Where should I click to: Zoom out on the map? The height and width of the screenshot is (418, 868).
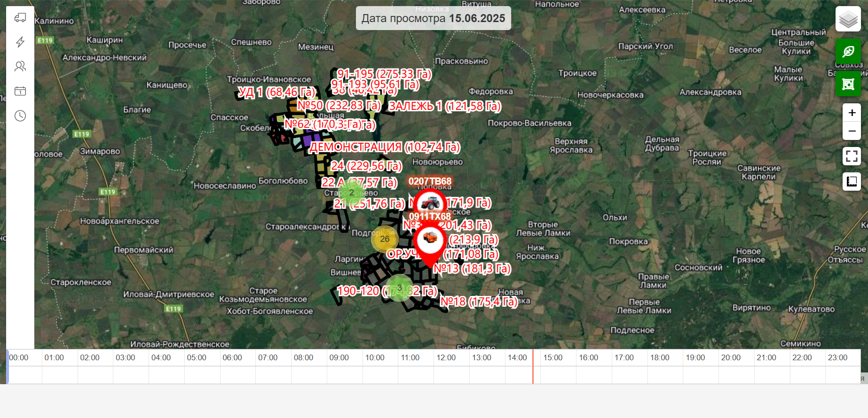click(852, 131)
